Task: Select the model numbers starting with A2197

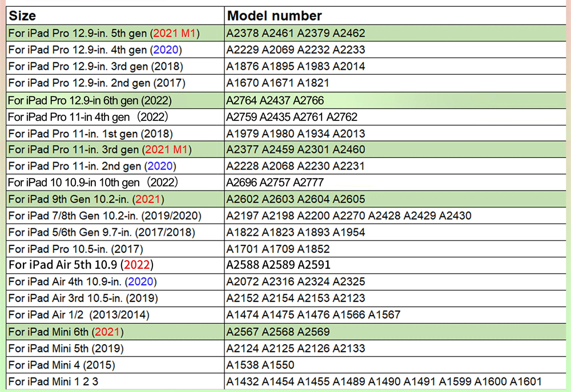Action: [x=348, y=216]
